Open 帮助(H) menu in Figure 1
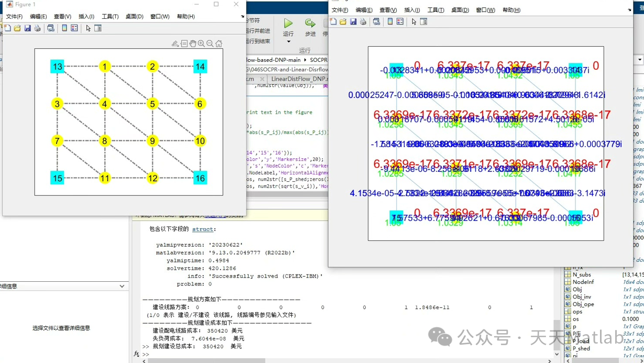644x363 pixels. [185, 16]
